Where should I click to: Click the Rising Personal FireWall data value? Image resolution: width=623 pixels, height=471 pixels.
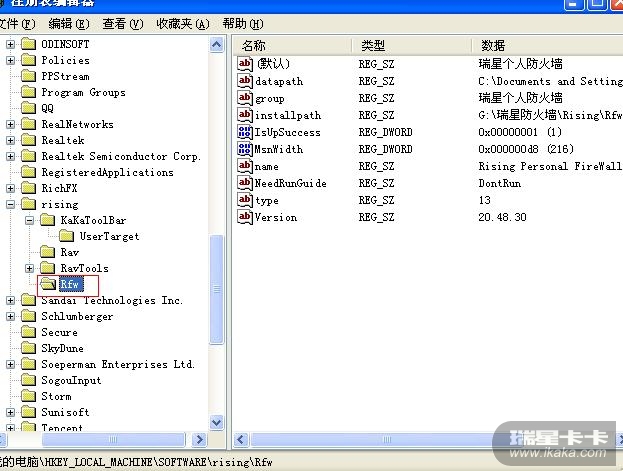(550, 166)
